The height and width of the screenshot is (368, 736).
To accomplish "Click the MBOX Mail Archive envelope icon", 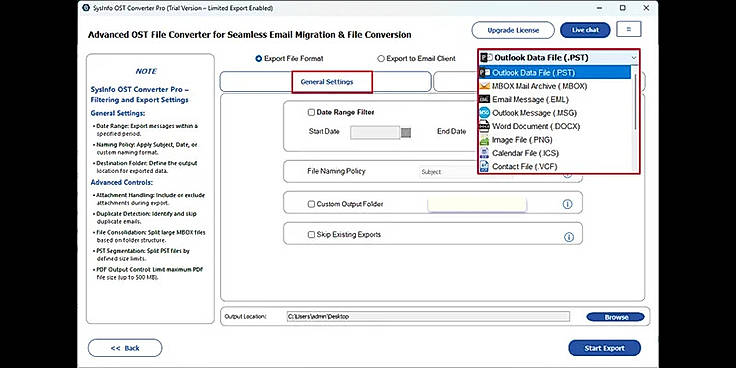I will tap(484, 86).
